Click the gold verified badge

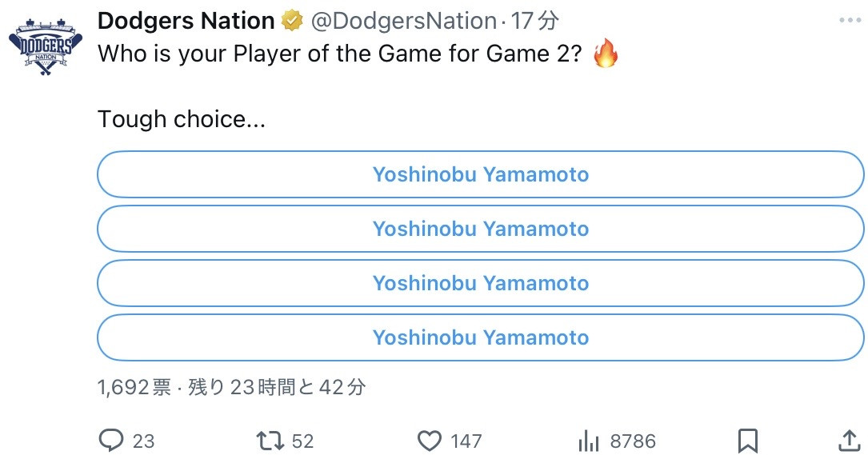click(291, 21)
